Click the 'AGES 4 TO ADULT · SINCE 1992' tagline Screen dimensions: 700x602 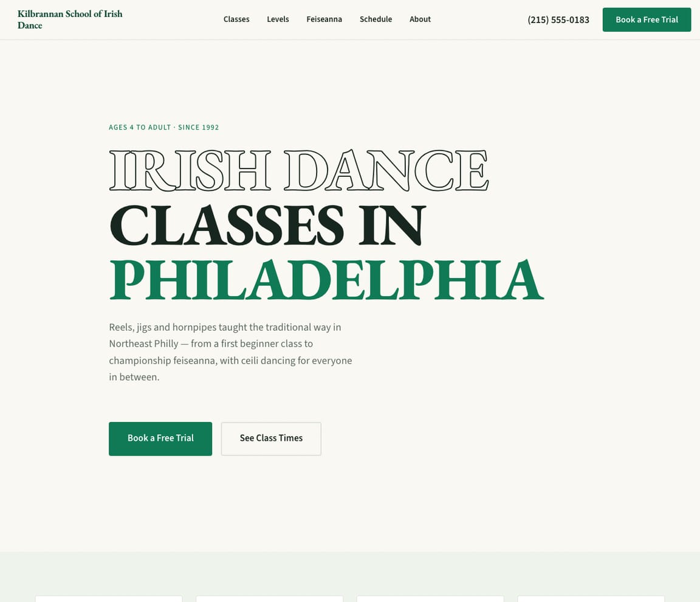(164, 127)
